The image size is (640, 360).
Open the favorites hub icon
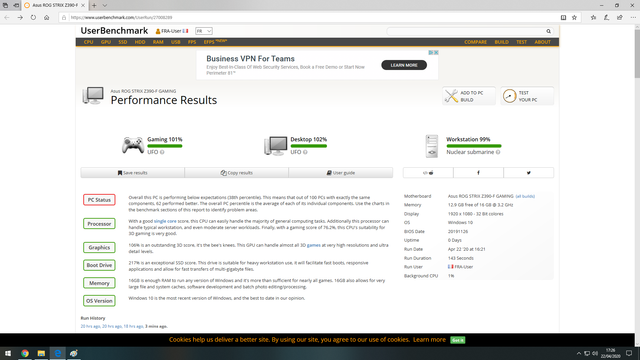(593, 18)
